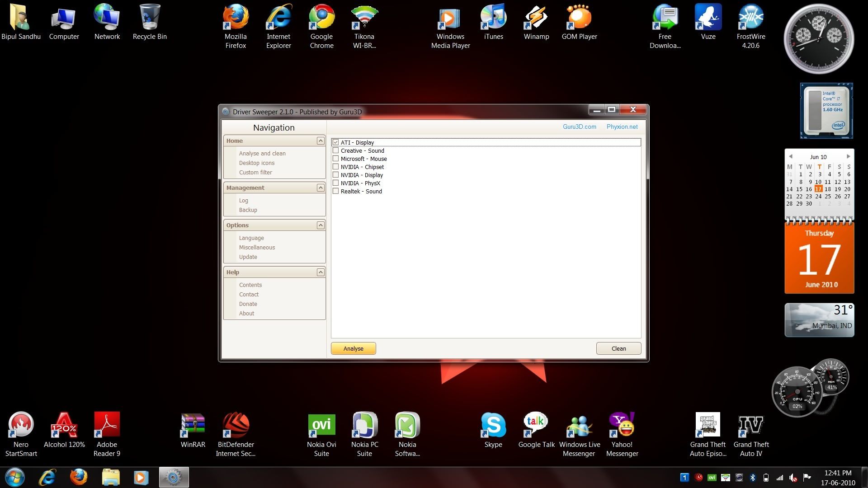The width and height of the screenshot is (868, 488).
Task: Check the Creative - Sound checkbox
Action: point(335,150)
